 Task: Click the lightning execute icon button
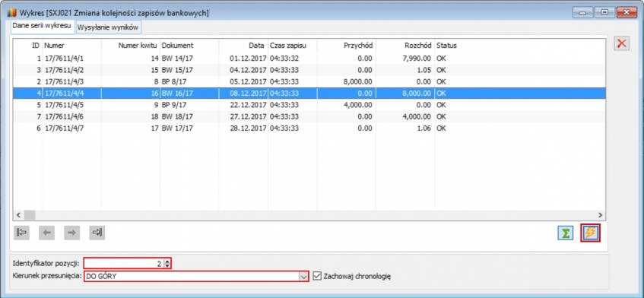point(590,233)
